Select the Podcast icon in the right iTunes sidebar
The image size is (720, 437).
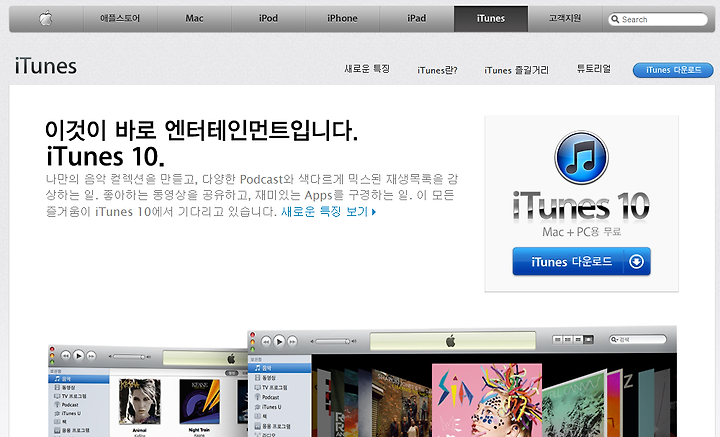(258, 397)
